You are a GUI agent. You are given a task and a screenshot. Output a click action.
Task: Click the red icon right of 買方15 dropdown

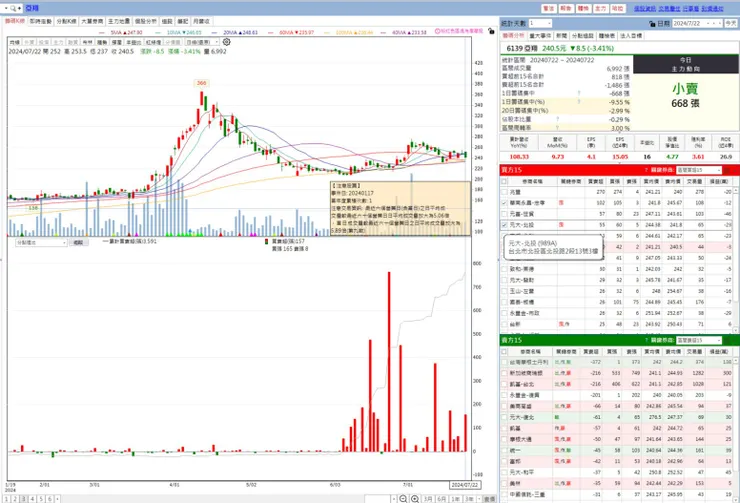coord(727,170)
